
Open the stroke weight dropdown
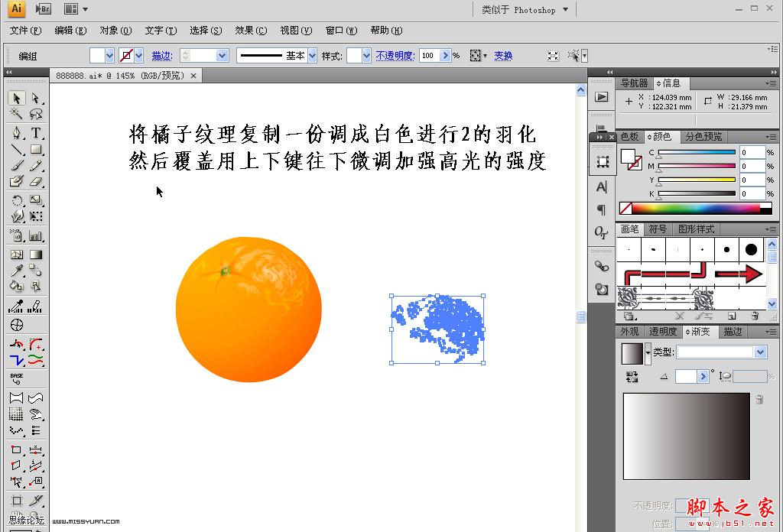(223, 55)
